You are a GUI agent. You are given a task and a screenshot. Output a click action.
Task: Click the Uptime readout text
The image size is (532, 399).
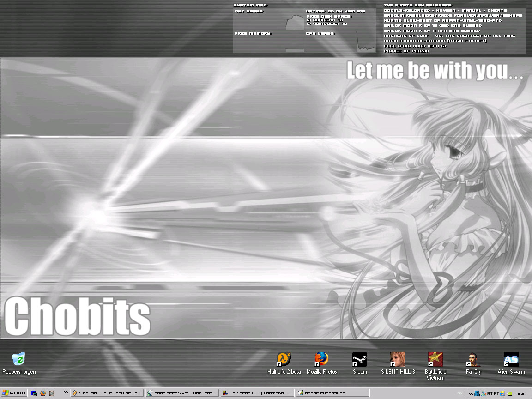click(x=336, y=11)
